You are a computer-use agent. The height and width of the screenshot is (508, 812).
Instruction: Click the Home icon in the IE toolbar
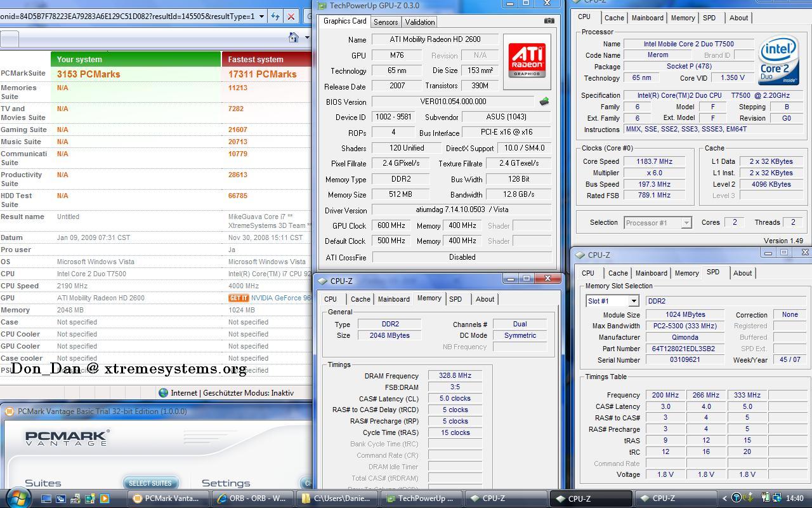(x=294, y=38)
